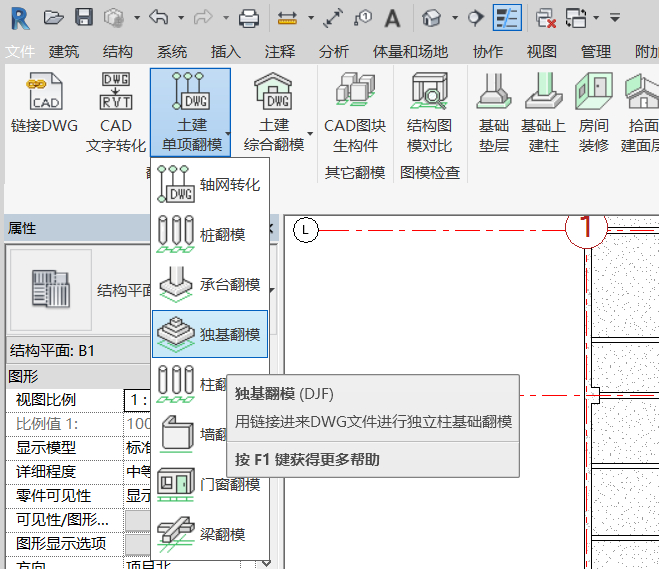Open a project with the folder icon
Image resolution: width=659 pixels, height=569 pixels.
[x=53, y=18]
